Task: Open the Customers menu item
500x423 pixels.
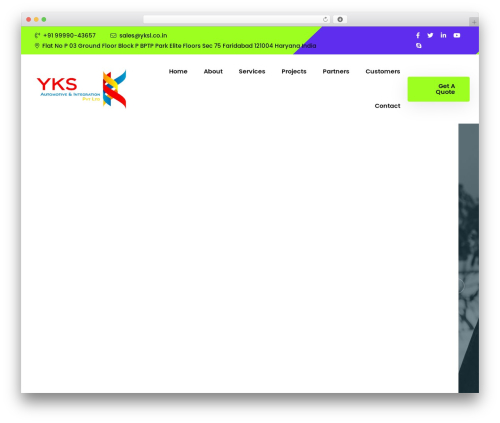Action: pyautogui.click(x=383, y=71)
